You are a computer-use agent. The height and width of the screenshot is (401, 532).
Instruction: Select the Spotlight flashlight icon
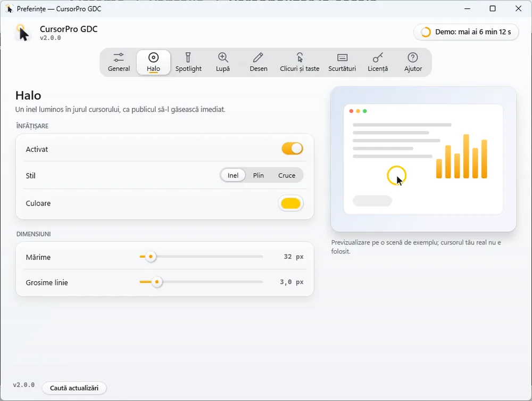pos(188,58)
